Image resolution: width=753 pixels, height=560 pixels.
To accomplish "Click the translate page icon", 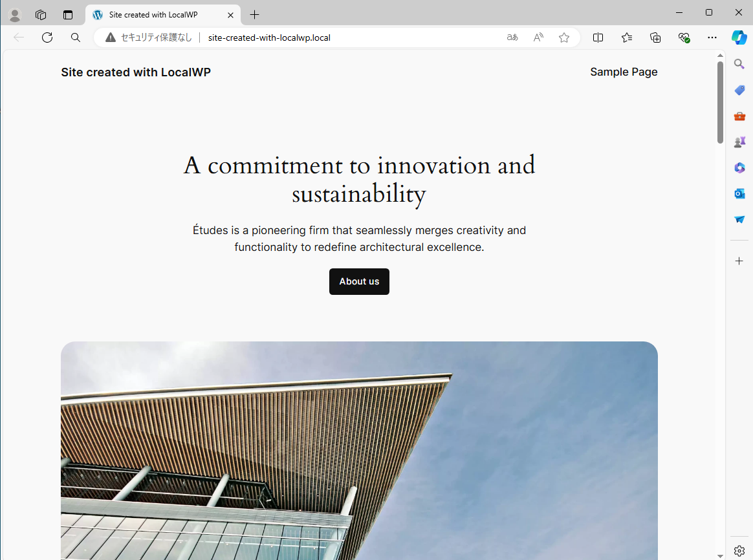I will (x=512, y=38).
